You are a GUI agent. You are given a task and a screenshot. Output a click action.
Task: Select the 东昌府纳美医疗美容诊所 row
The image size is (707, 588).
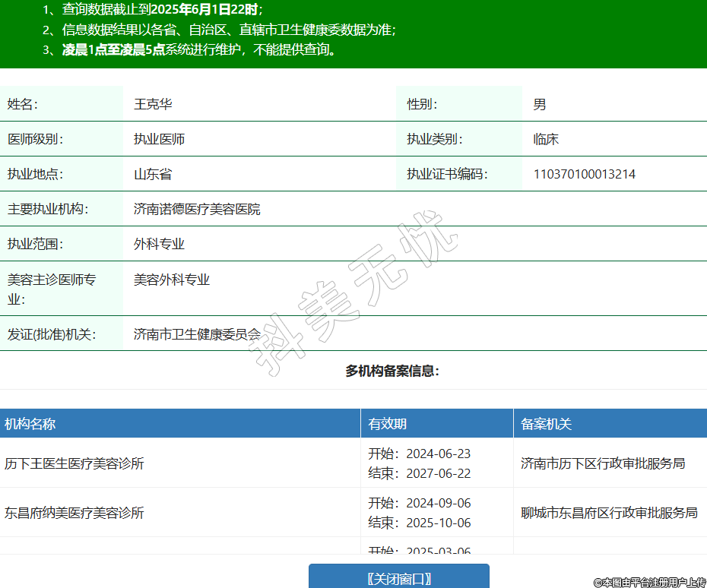pyautogui.click(x=75, y=513)
